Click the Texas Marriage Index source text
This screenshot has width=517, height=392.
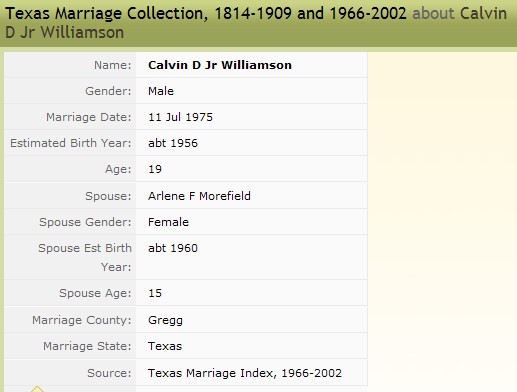[x=245, y=373]
